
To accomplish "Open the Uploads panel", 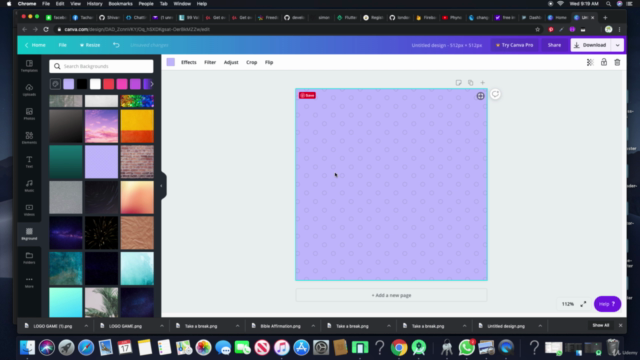I will pos(29,90).
